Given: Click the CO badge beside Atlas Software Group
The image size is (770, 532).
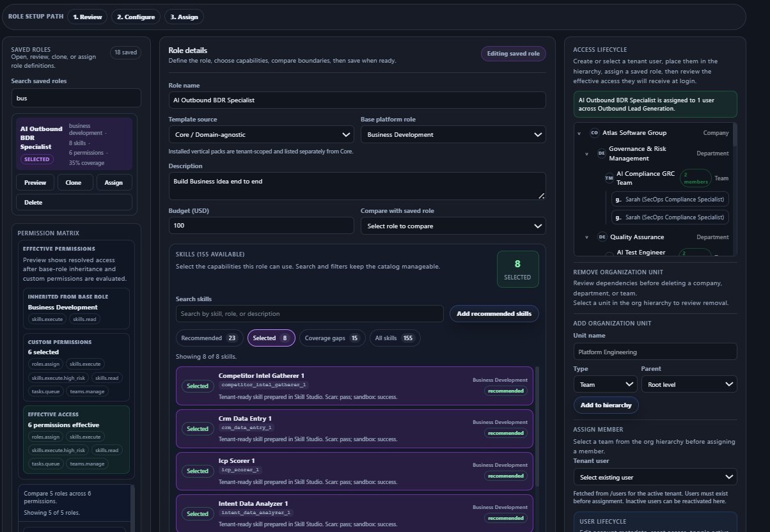Looking at the screenshot, I should pyautogui.click(x=595, y=133).
